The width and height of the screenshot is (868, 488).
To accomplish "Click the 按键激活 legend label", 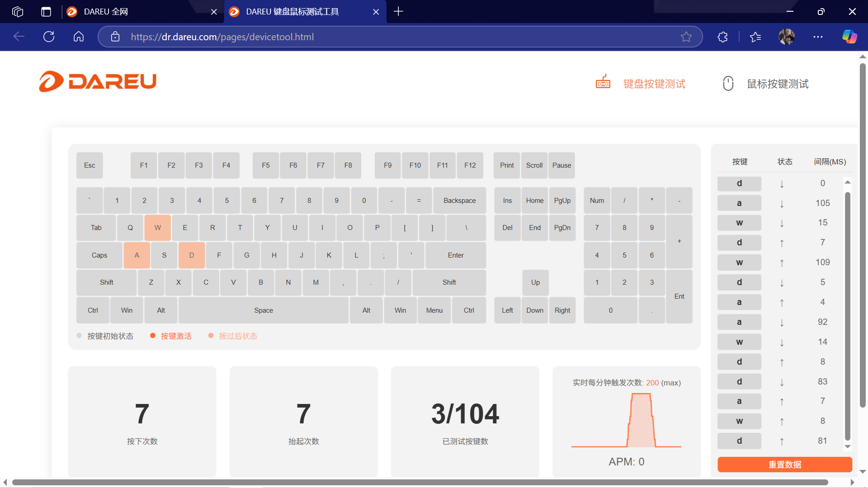I will click(176, 336).
